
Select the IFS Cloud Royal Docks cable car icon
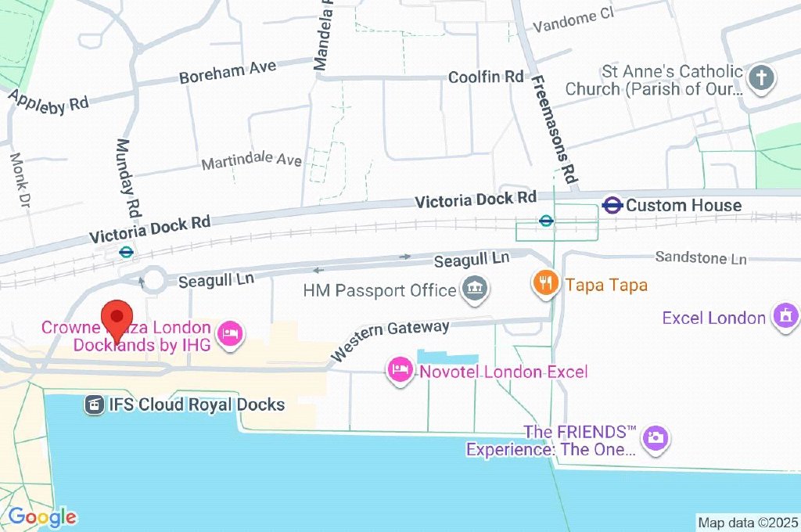tap(94, 404)
